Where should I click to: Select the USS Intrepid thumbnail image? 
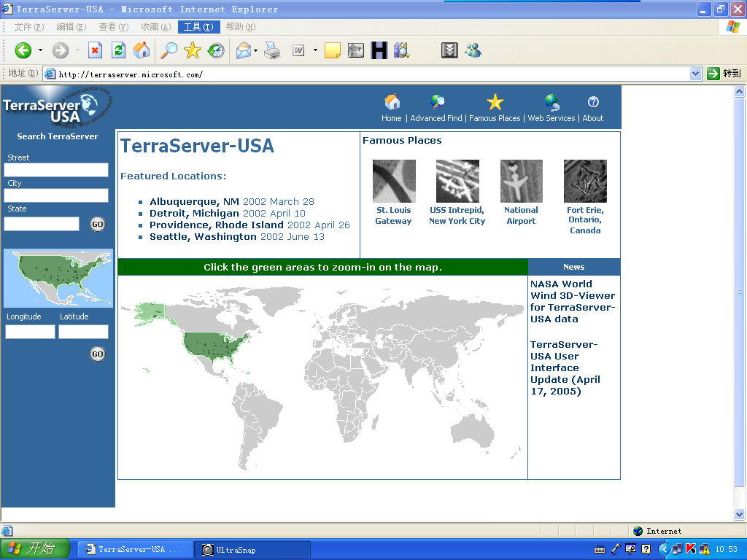click(457, 181)
